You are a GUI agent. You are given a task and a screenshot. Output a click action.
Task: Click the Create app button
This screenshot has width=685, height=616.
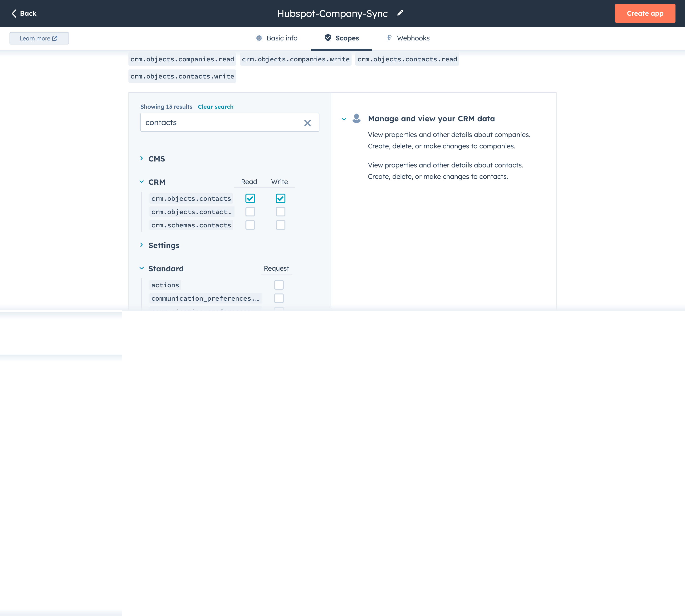(x=645, y=14)
